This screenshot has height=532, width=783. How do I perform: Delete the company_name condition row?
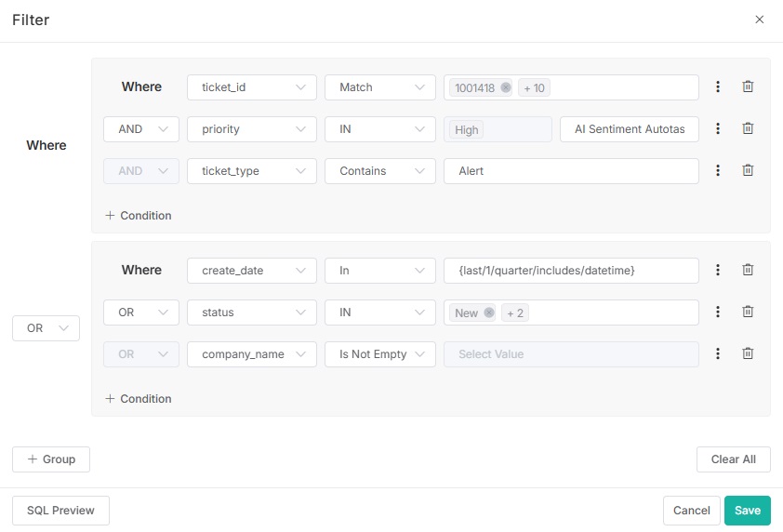(x=748, y=353)
